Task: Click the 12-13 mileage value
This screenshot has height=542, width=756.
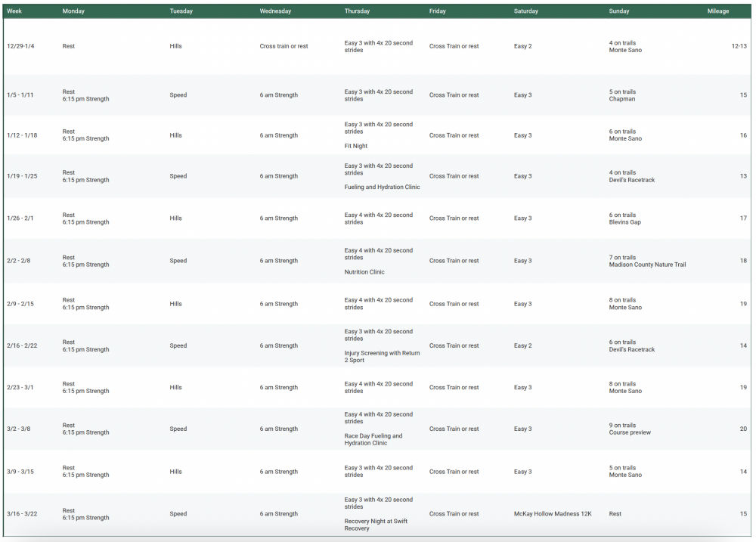Action: pos(739,47)
